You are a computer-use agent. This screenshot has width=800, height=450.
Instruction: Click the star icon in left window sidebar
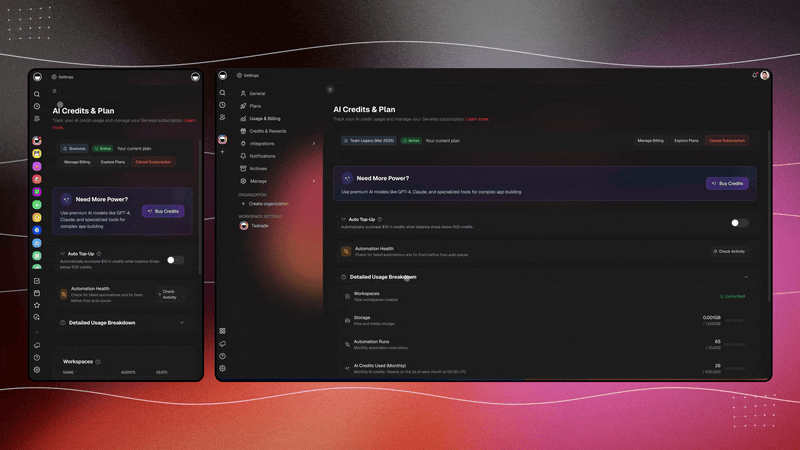click(37, 305)
